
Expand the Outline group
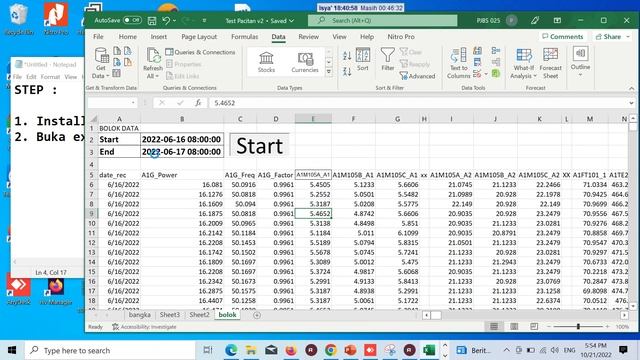580,62
